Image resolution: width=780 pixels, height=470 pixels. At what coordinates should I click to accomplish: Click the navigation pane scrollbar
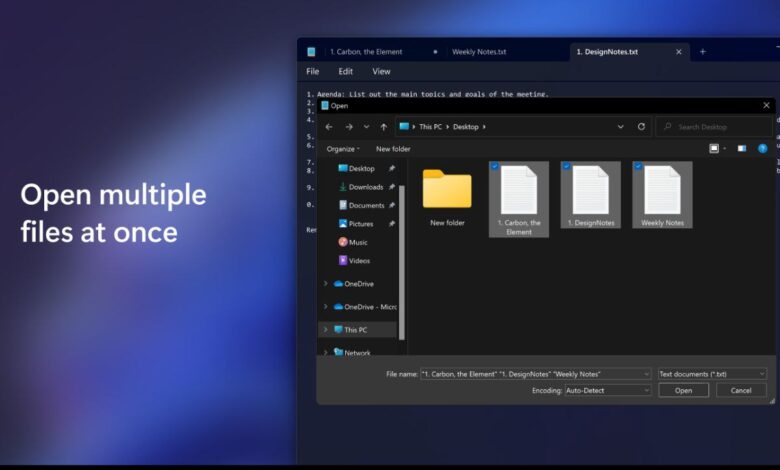[402, 263]
